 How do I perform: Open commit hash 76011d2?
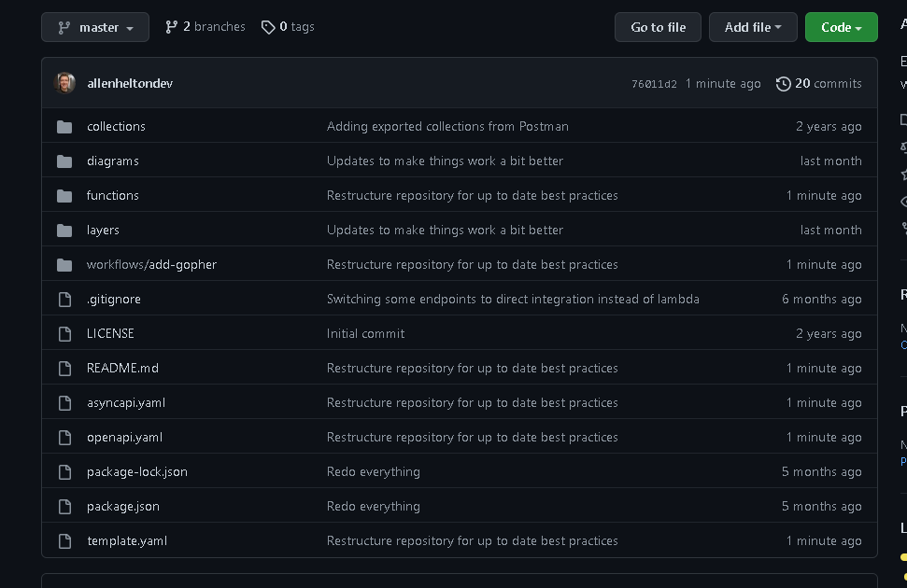point(654,84)
